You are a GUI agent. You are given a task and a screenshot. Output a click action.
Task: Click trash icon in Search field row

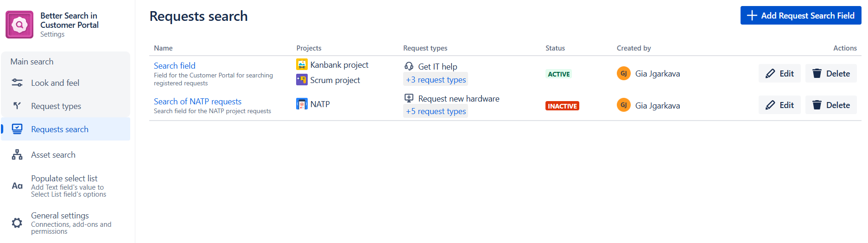pos(817,74)
